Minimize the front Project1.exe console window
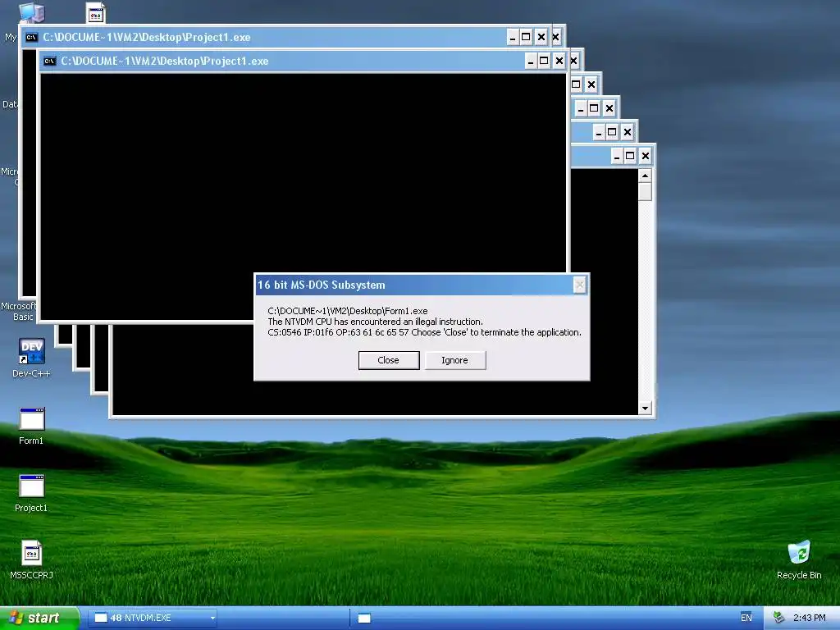Viewport: 840px width, 630px height. (x=531, y=61)
